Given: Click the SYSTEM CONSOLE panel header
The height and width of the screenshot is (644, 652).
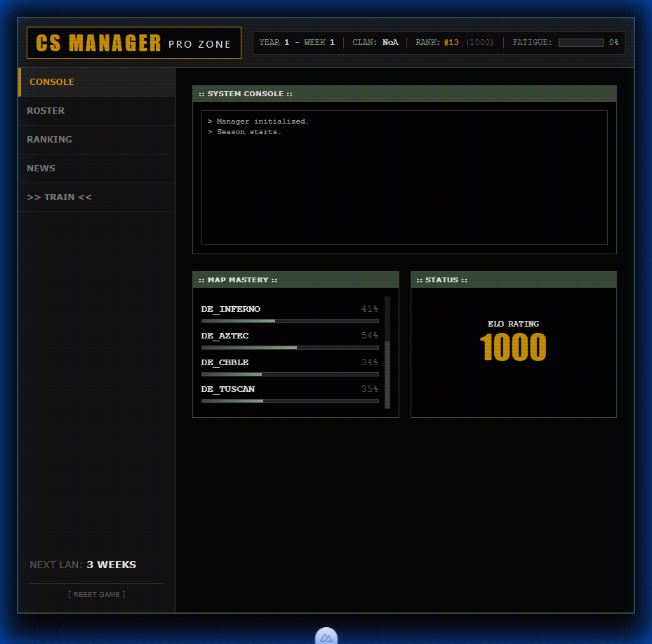Looking at the screenshot, I should coord(239,93).
